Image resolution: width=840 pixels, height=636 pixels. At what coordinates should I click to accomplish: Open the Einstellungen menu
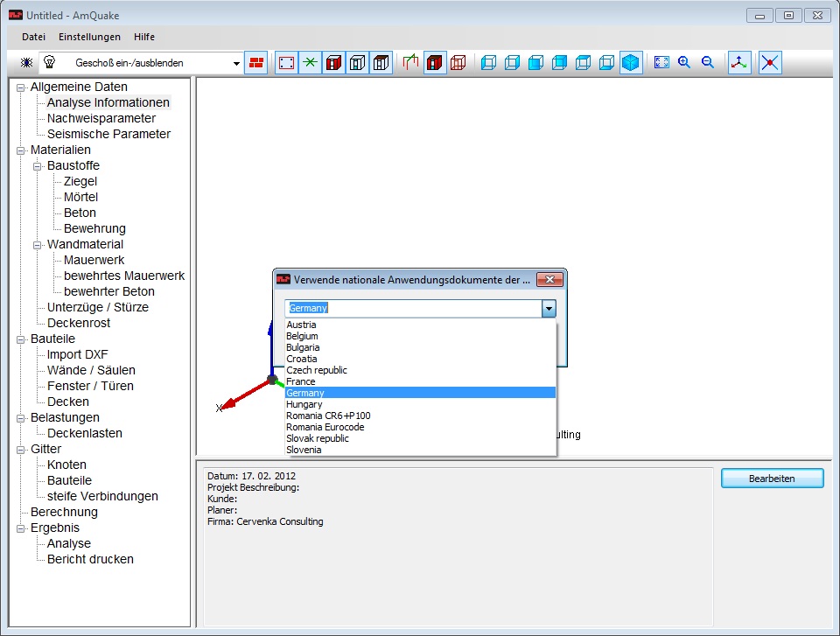[89, 37]
